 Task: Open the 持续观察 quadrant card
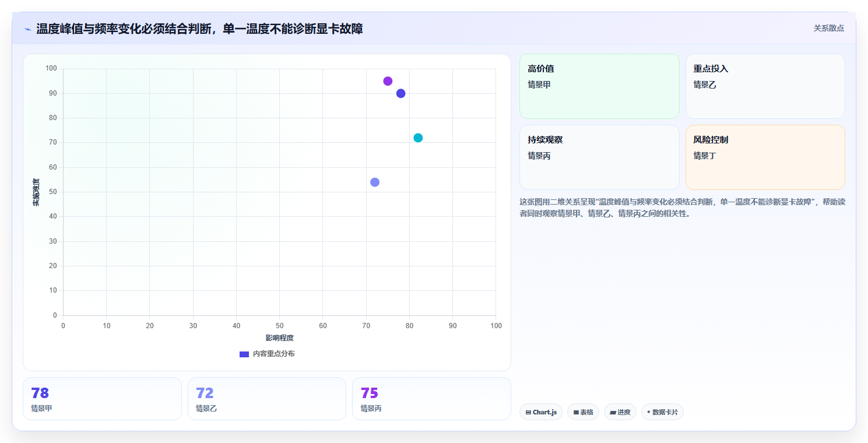coord(599,157)
